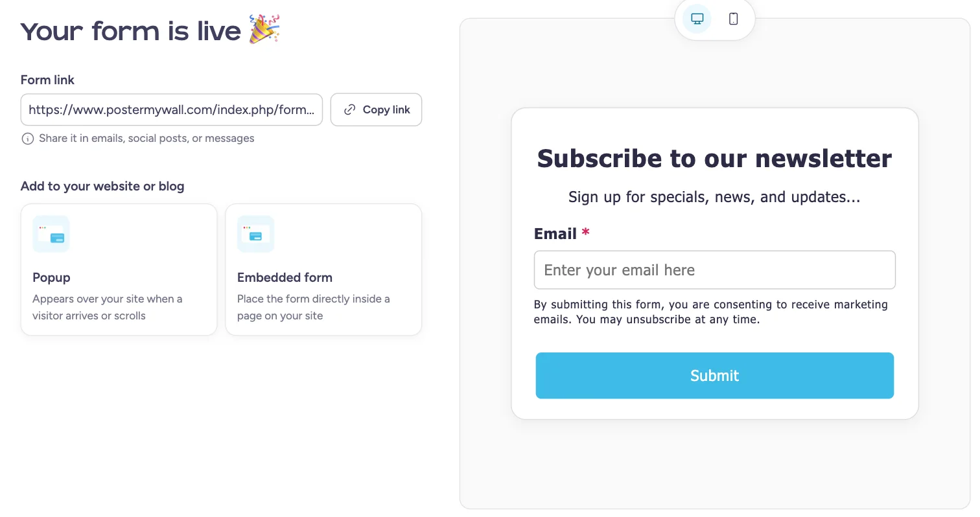The image size is (980, 517).
Task: Click the Copy link button
Action: (x=376, y=109)
